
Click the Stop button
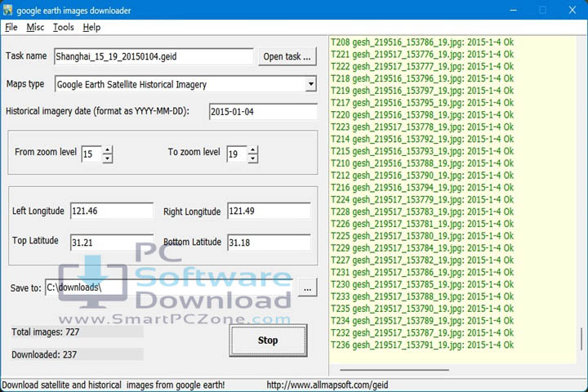[268, 341]
